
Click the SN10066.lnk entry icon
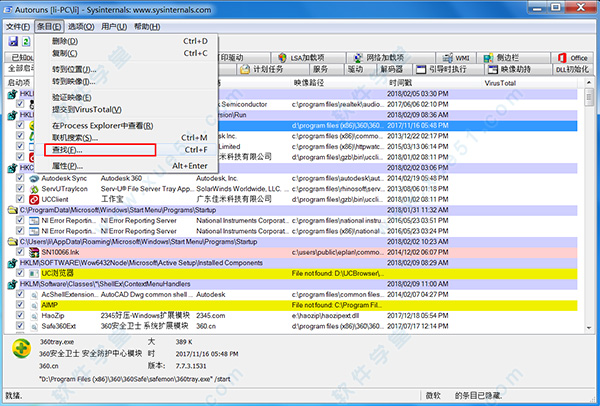click(34, 252)
